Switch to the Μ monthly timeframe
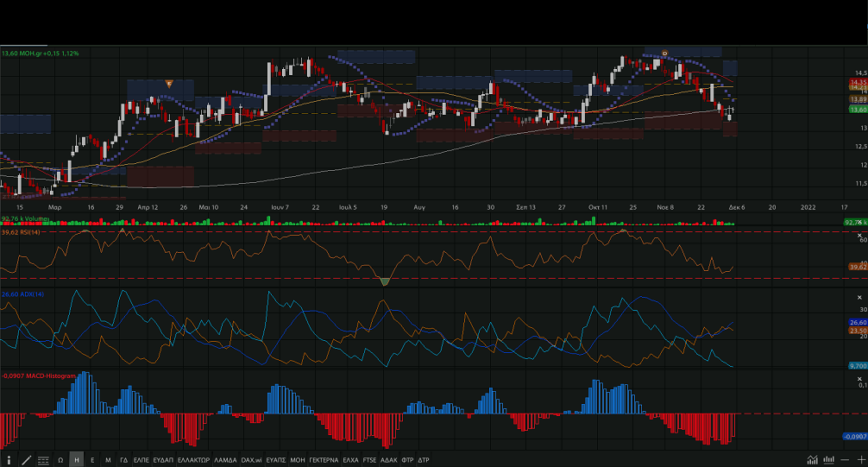This screenshot has height=467, width=868. pos(108,460)
